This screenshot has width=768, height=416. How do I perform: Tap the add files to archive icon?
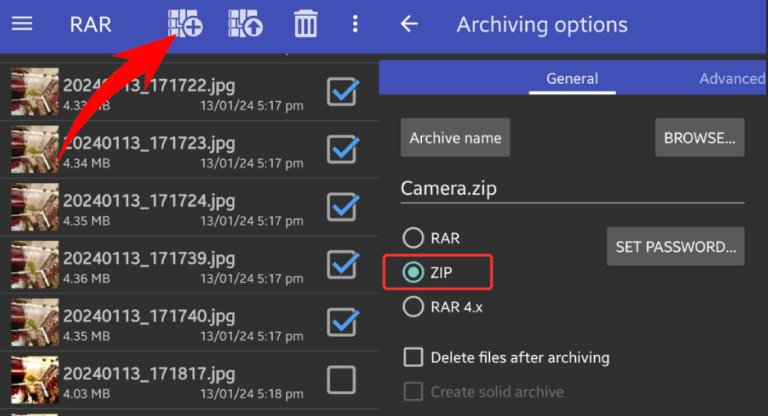coord(185,24)
